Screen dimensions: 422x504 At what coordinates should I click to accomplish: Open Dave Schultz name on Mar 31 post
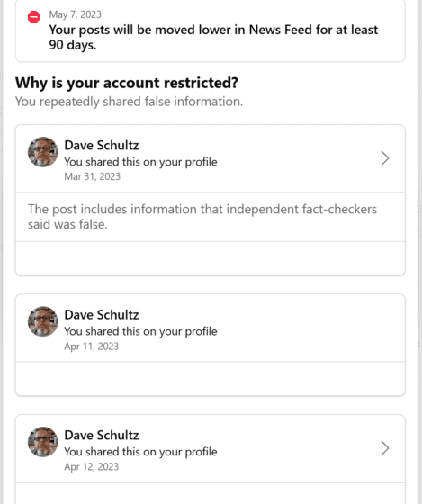tap(102, 145)
